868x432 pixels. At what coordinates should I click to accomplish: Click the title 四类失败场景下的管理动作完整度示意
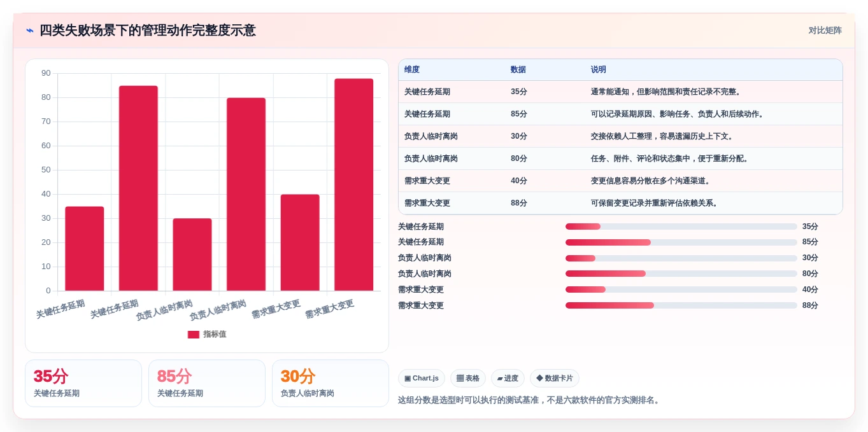(148, 31)
